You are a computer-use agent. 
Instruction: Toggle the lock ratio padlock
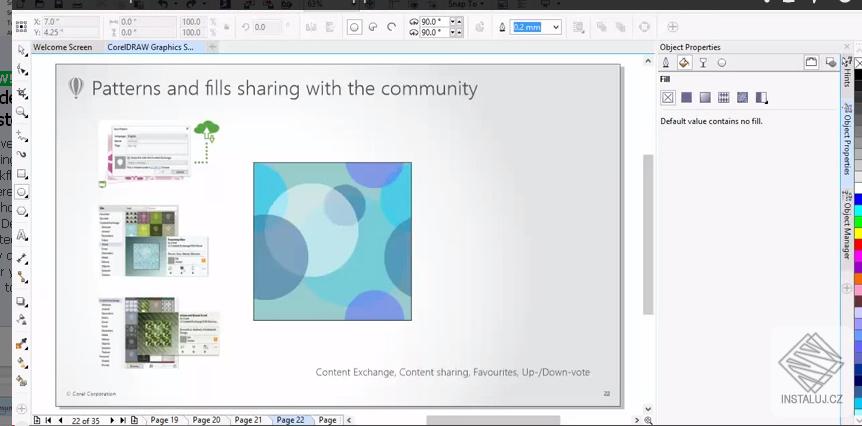[226, 27]
